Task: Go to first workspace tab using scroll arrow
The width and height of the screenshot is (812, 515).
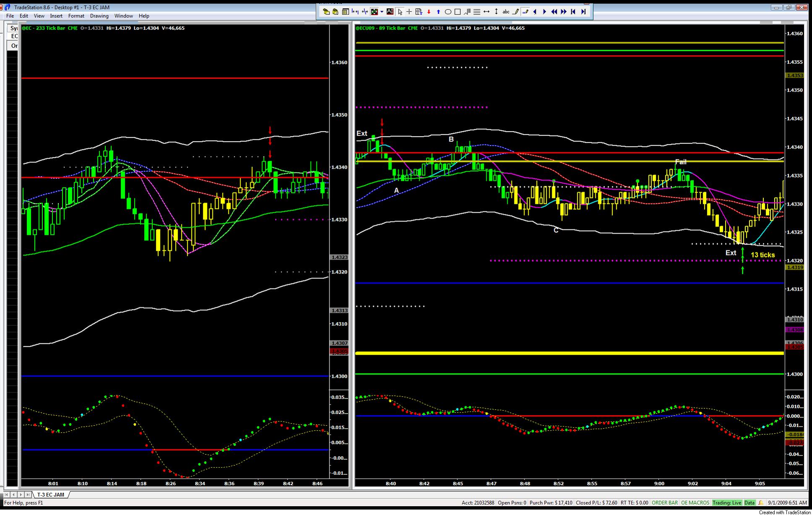Action: coord(7,495)
